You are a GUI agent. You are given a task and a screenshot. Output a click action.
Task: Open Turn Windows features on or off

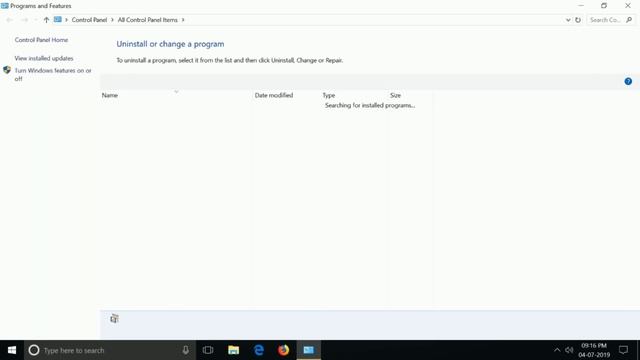tap(53, 75)
